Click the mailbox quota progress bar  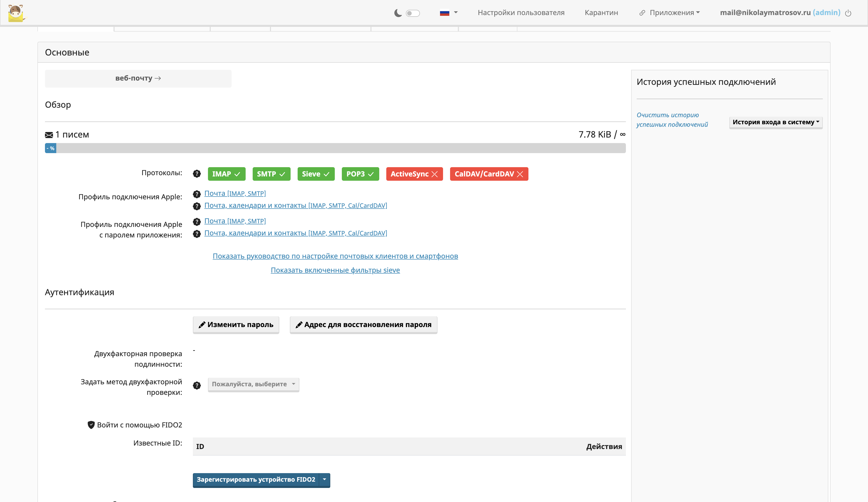coord(335,148)
